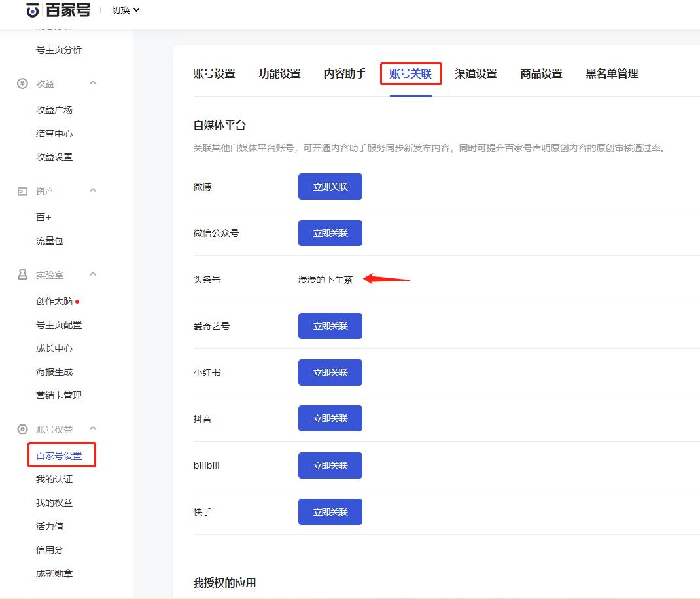The width and height of the screenshot is (700, 599).
Task: Collapse the 收益 sidebar section
Action: [92, 83]
